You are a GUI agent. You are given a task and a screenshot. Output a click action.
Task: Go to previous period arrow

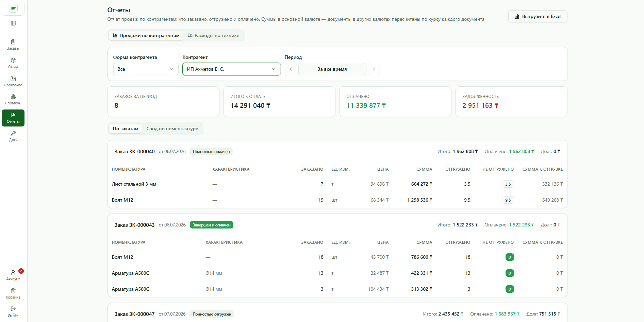(291, 69)
